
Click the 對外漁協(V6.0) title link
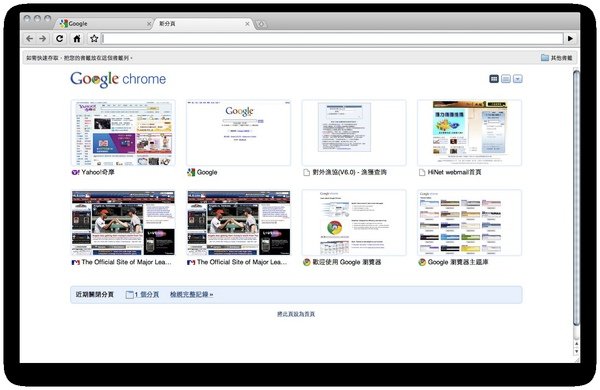[x=349, y=172]
